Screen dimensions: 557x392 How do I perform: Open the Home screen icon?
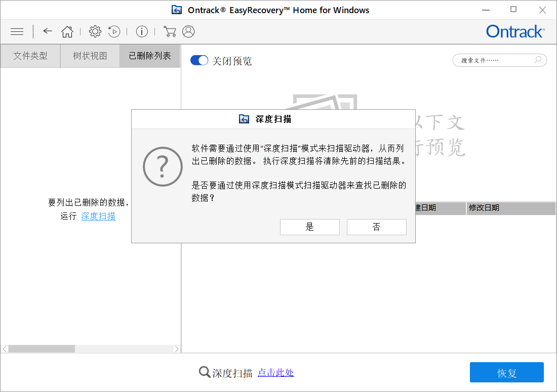click(x=67, y=31)
